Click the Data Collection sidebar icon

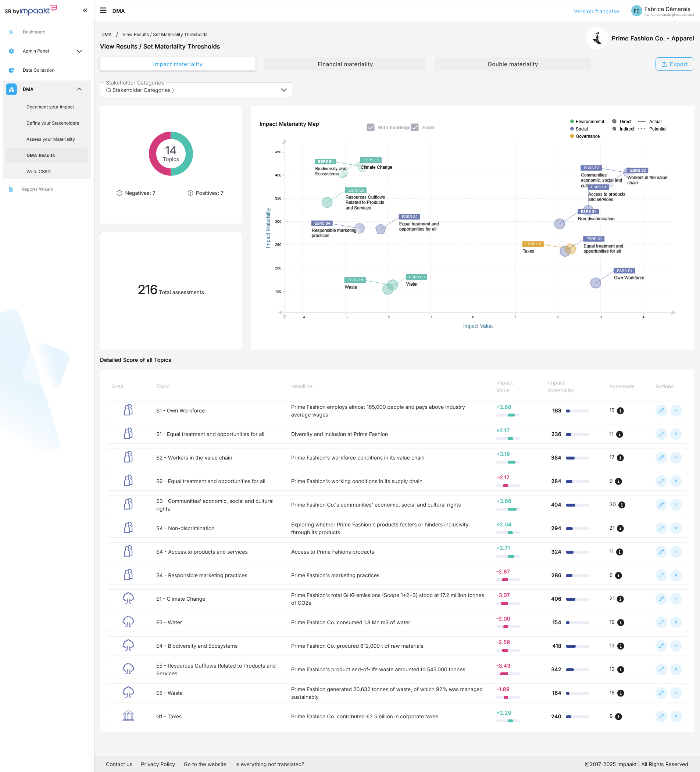point(11,70)
